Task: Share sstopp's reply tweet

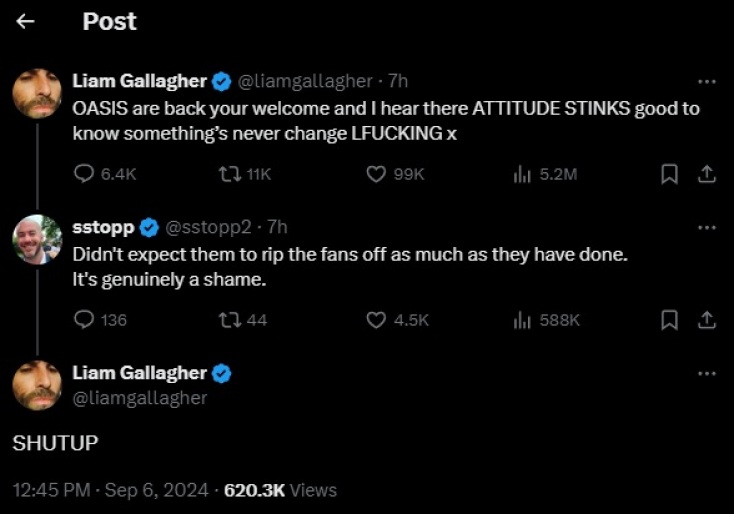Action: pyautogui.click(x=706, y=320)
